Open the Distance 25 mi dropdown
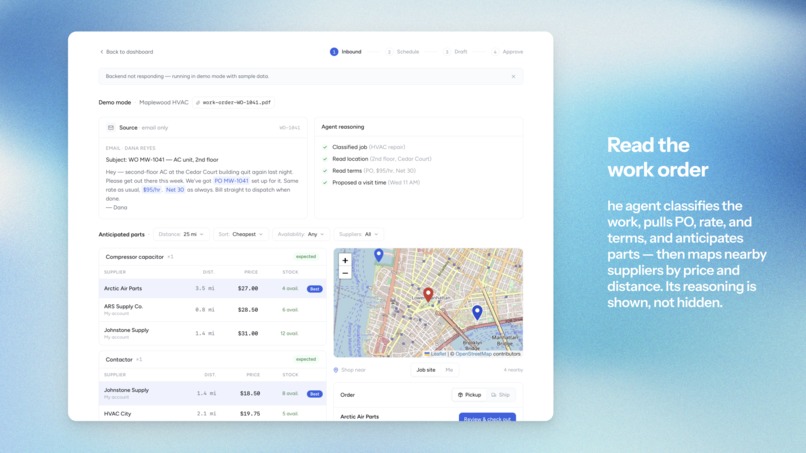The image size is (806, 453). pos(181,234)
